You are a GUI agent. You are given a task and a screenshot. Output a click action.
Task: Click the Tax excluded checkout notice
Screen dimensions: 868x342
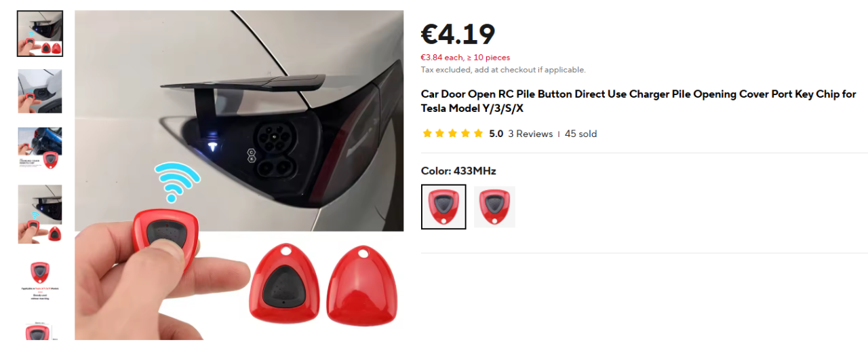(x=503, y=69)
